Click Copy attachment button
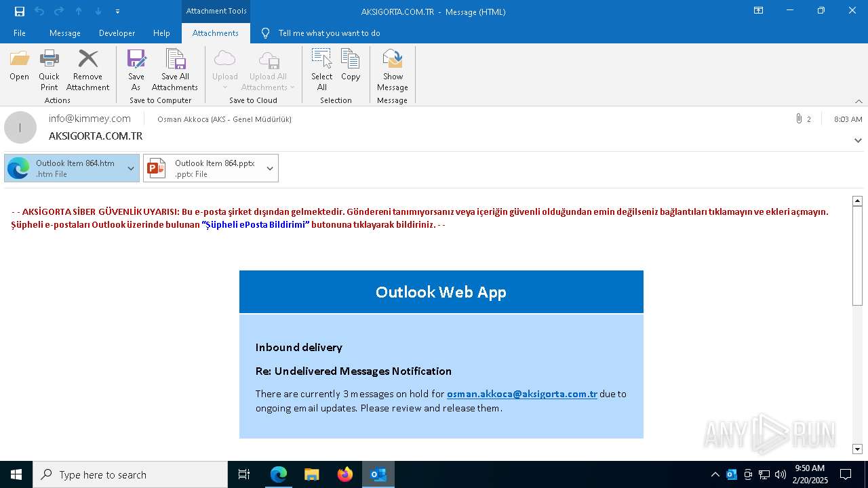This screenshot has width=868, height=488. pos(351,66)
